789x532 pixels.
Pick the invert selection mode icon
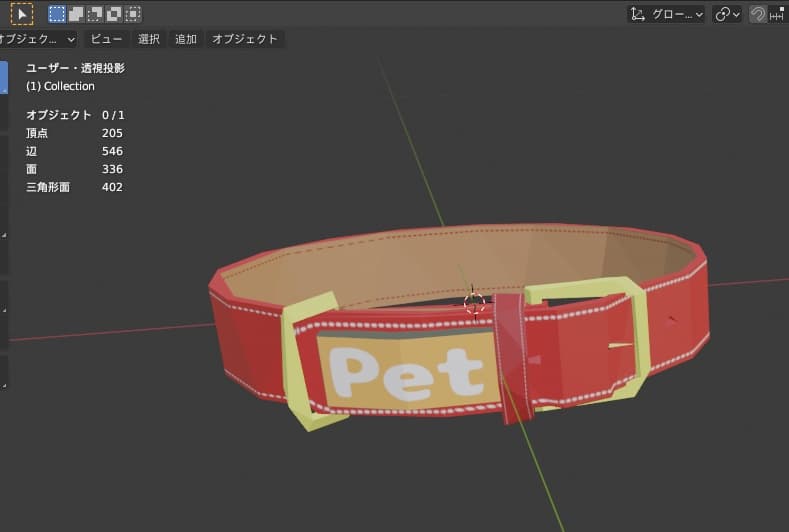click(114, 14)
